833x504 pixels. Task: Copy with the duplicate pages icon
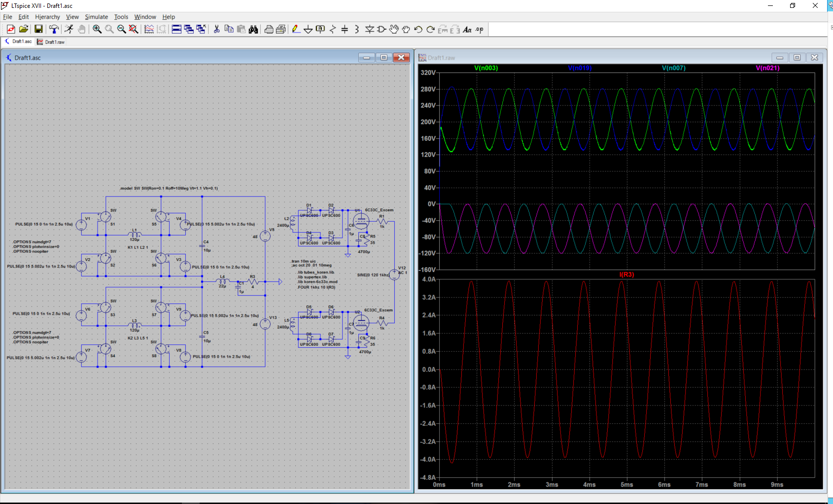coord(229,30)
